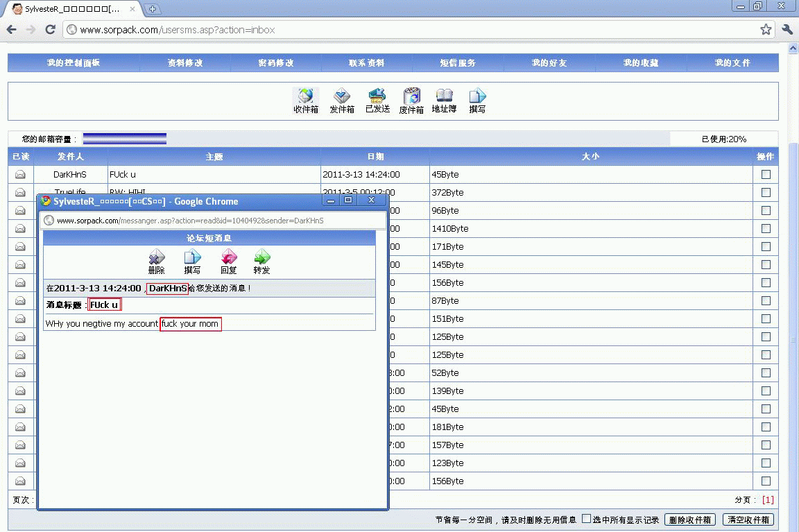Open 我的好友 in the navigation bar
The image size is (799, 532).
pos(549,63)
